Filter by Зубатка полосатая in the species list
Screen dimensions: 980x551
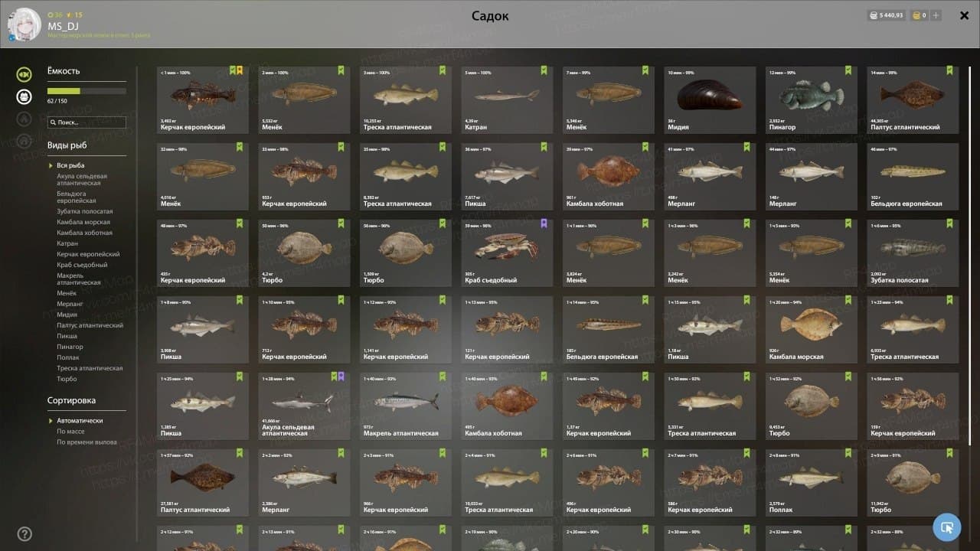point(84,211)
